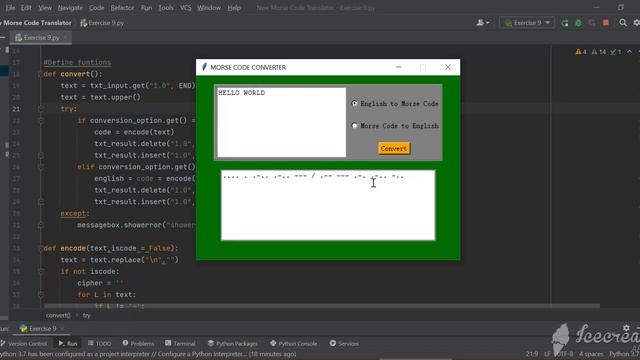Click the Exercise 9.py breadcrumb
The width and height of the screenshot is (640, 360).
102,23
